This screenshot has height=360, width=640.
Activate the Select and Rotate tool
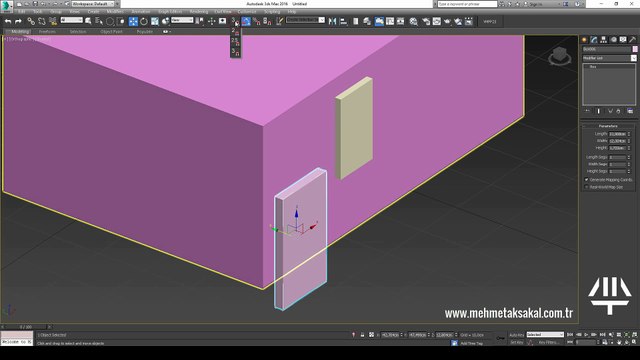[x=144, y=21]
